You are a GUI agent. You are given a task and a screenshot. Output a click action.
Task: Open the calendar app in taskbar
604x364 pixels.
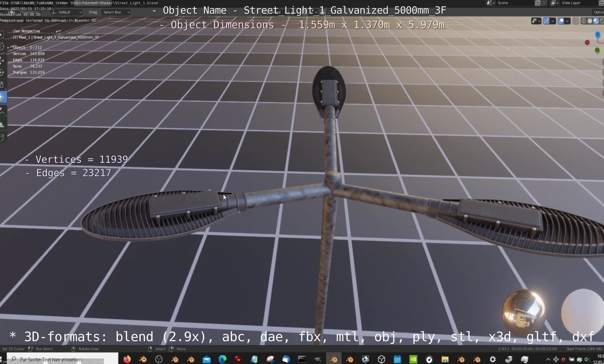[397, 359]
